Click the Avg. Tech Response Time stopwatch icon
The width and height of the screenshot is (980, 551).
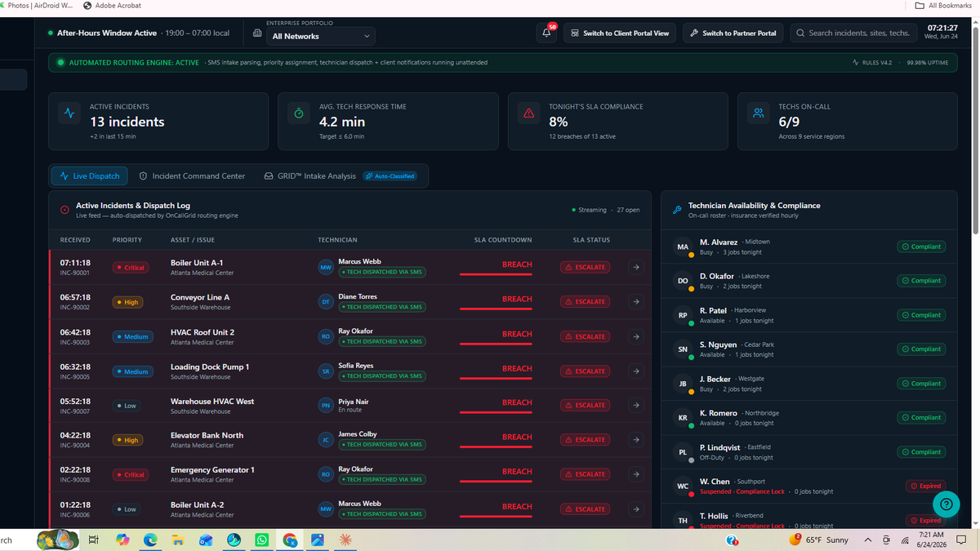299,114
